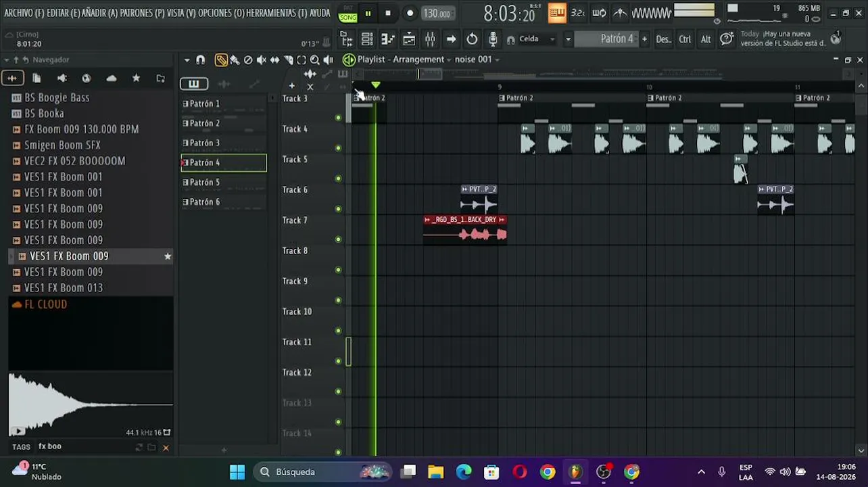The width and height of the screenshot is (868, 487).
Task: Click the RGD_BS_1_BACK_DRY audio clip on Track 7
Action: (x=465, y=229)
